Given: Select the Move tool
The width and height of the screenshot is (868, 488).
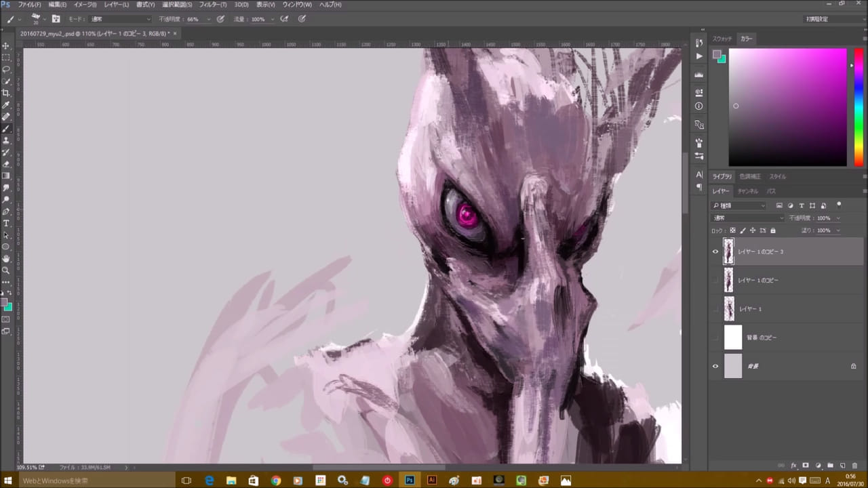Looking at the screenshot, I should click(x=6, y=45).
